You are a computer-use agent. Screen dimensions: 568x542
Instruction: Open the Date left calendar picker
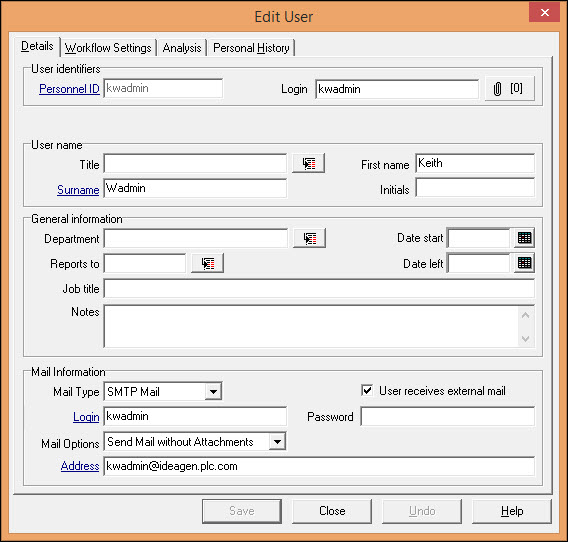(x=524, y=263)
